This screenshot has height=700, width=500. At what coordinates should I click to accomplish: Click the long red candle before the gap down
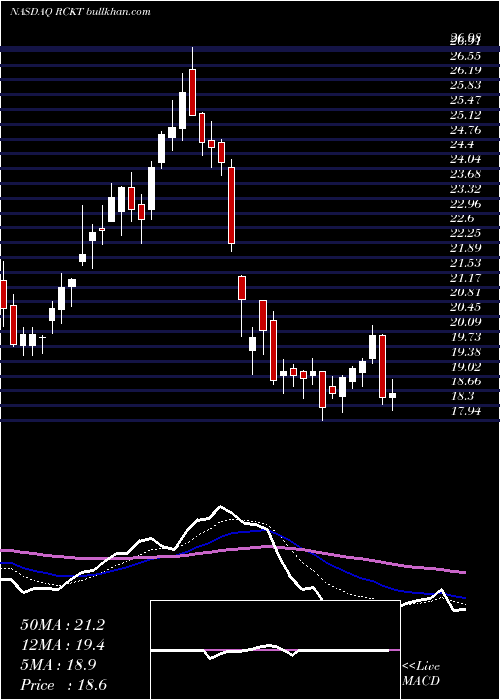231,205
